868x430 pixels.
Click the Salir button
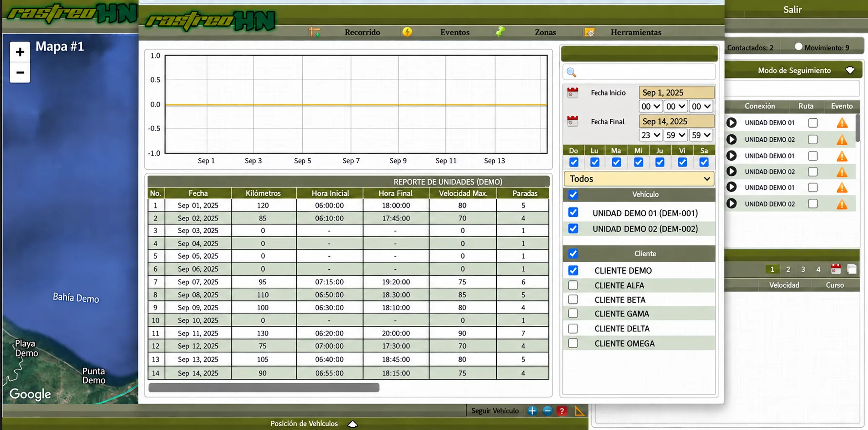(792, 9)
